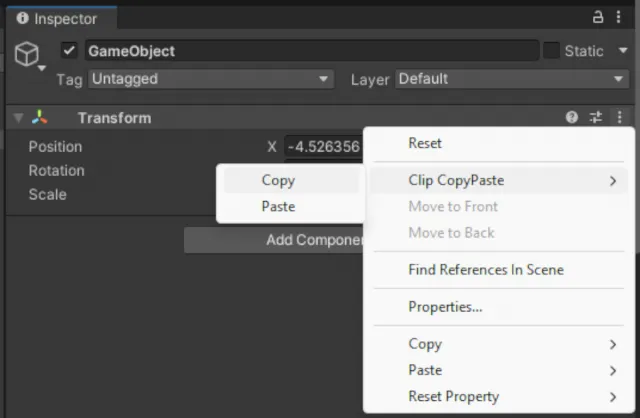Expand the Paste submenu at the bottom
Screen dimensions: 640x418
499,370
